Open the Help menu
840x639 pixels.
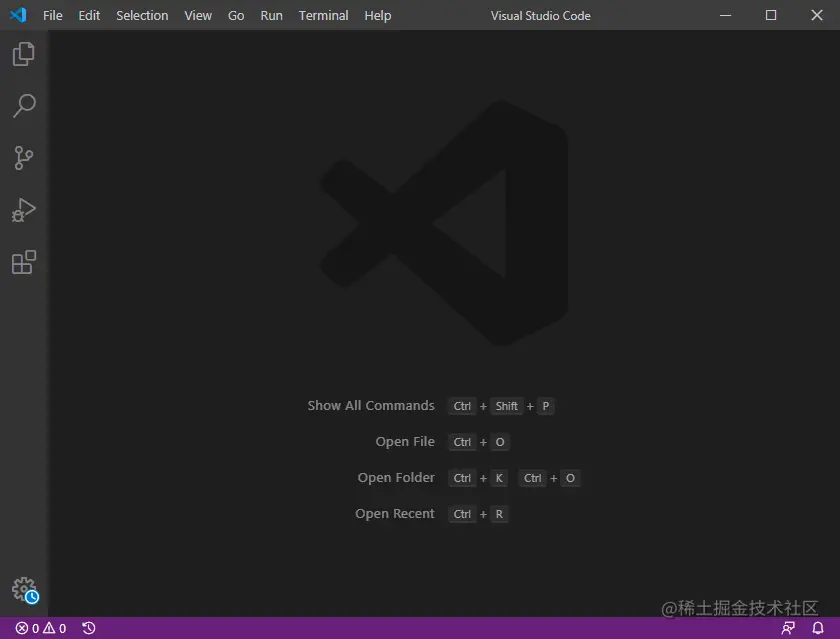click(378, 16)
